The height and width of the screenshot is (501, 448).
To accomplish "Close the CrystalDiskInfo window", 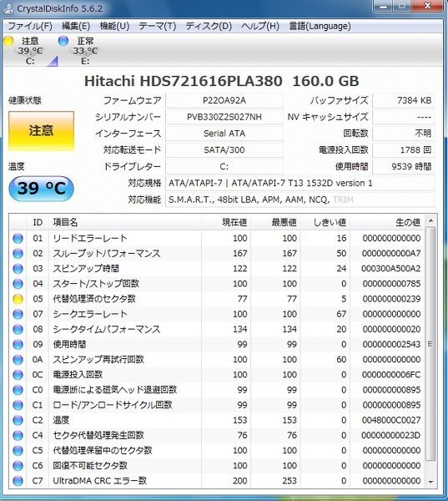I will 427,6.
